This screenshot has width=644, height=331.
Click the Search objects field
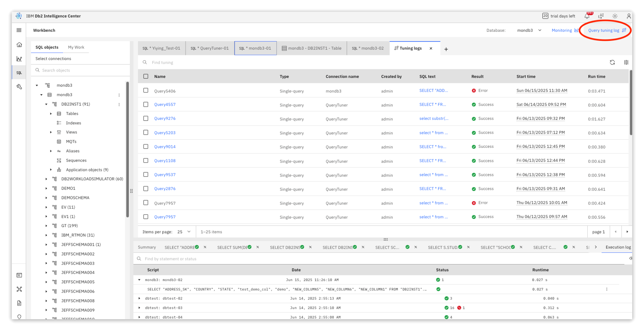click(x=81, y=70)
